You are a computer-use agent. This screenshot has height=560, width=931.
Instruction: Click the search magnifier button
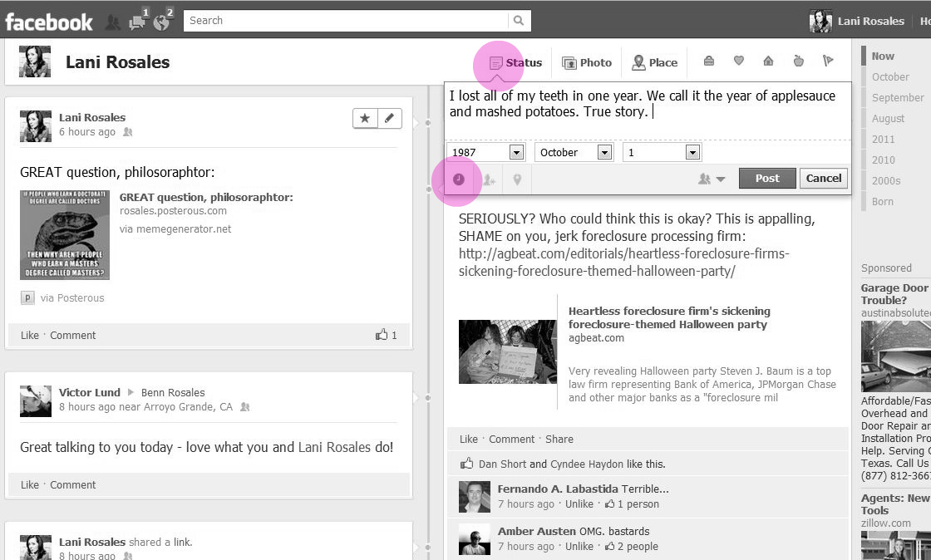point(519,21)
